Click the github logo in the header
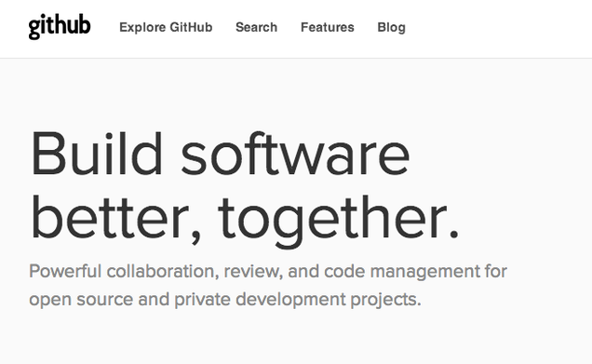Viewport: 592px width, 364px height. pos(60,26)
